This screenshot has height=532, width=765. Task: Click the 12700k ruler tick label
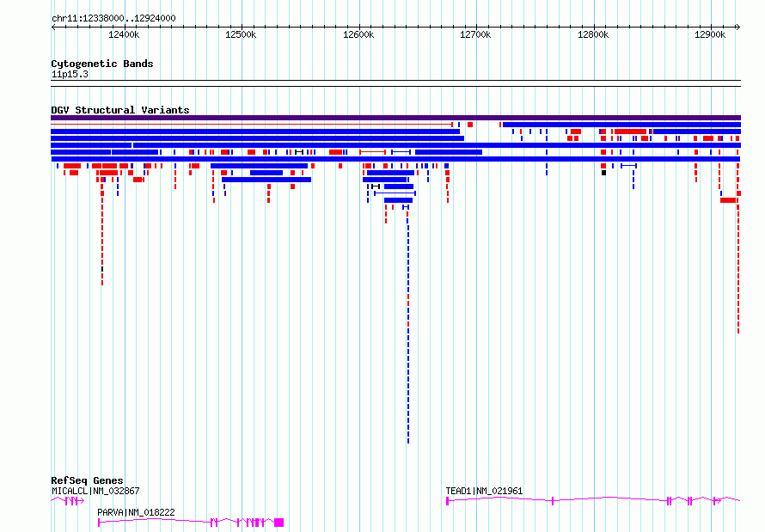(x=475, y=34)
